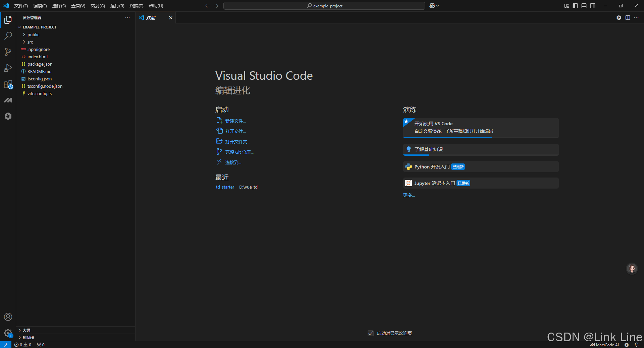Open recent project td_starter
The height and width of the screenshot is (348, 644).
[225, 187]
